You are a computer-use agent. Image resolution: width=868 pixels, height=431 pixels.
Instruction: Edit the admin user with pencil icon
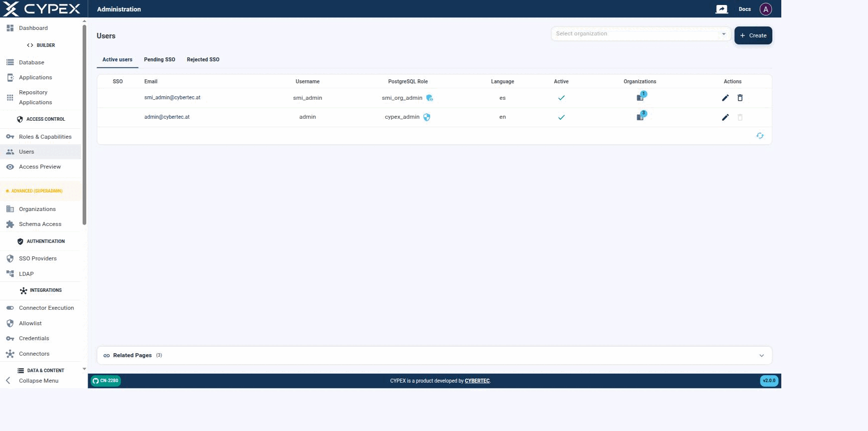725,117
